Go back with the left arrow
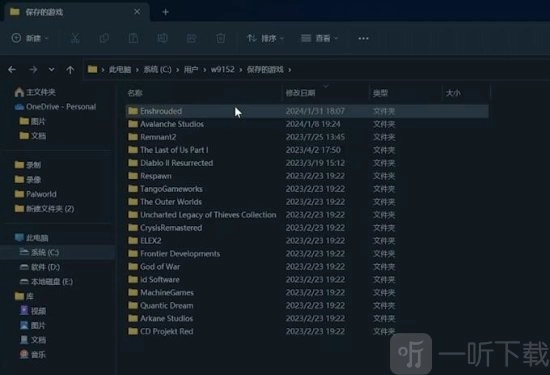 tap(12, 69)
